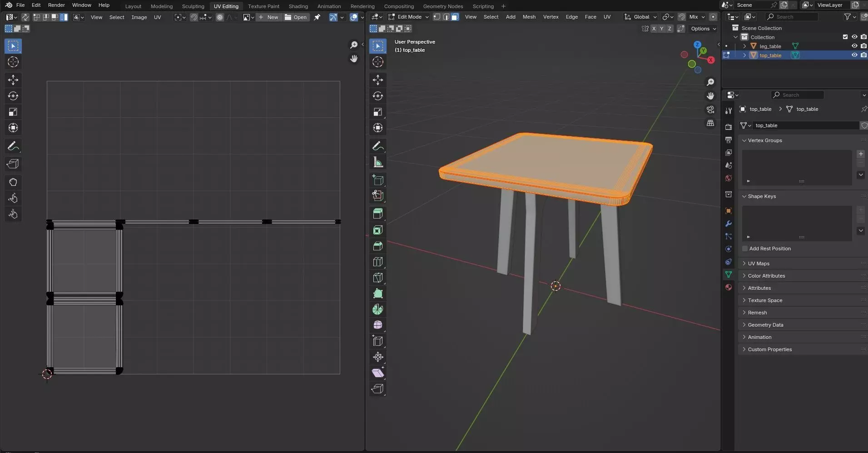Toggle camera view in 3D viewport

click(x=710, y=110)
